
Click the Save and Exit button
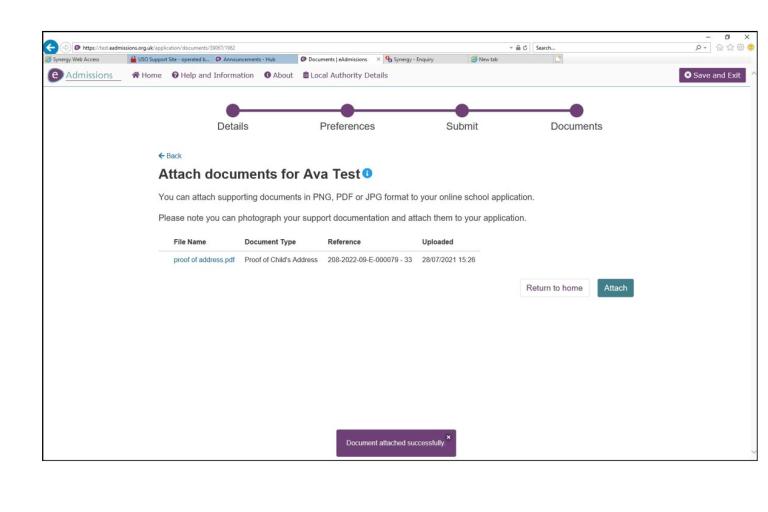point(712,75)
